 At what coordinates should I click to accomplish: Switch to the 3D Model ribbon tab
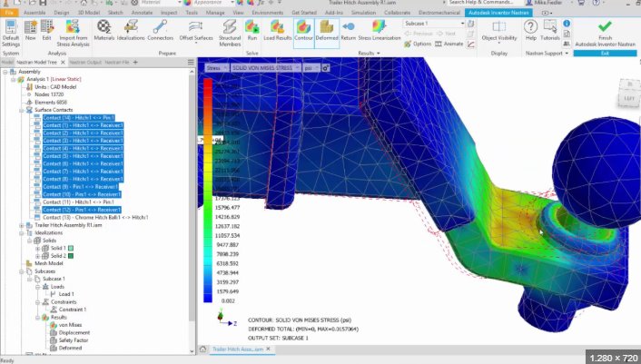coord(89,13)
